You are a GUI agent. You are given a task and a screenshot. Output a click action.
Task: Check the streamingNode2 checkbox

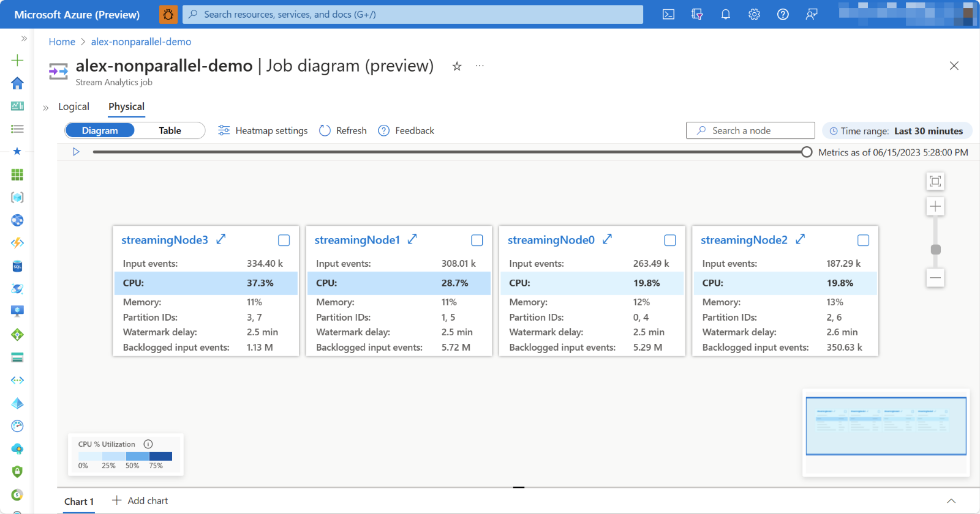tap(863, 240)
